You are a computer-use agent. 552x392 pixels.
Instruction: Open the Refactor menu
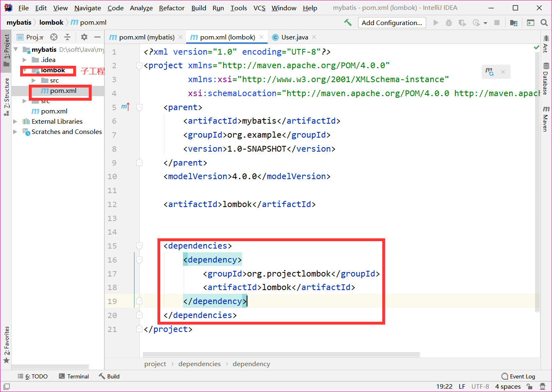pos(171,8)
